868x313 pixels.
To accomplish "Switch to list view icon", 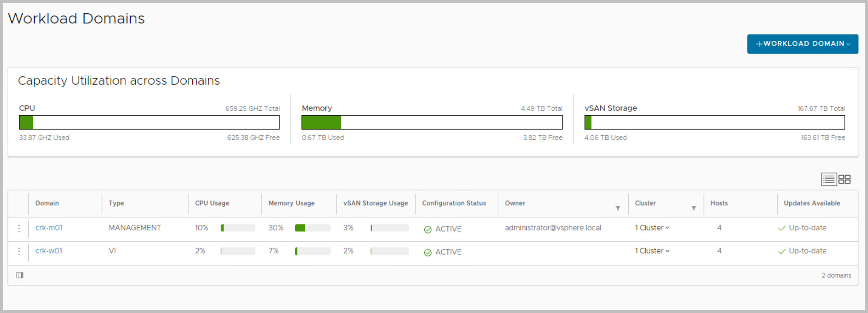I will 829,179.
